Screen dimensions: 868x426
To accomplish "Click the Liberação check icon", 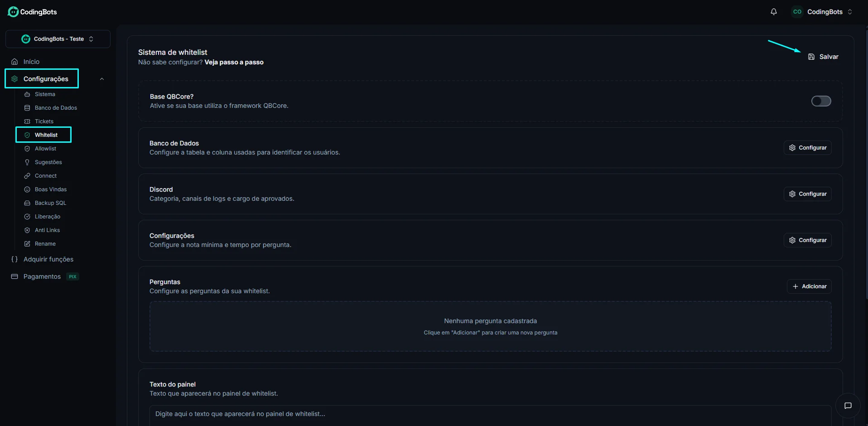I will [x=27, y=217].
